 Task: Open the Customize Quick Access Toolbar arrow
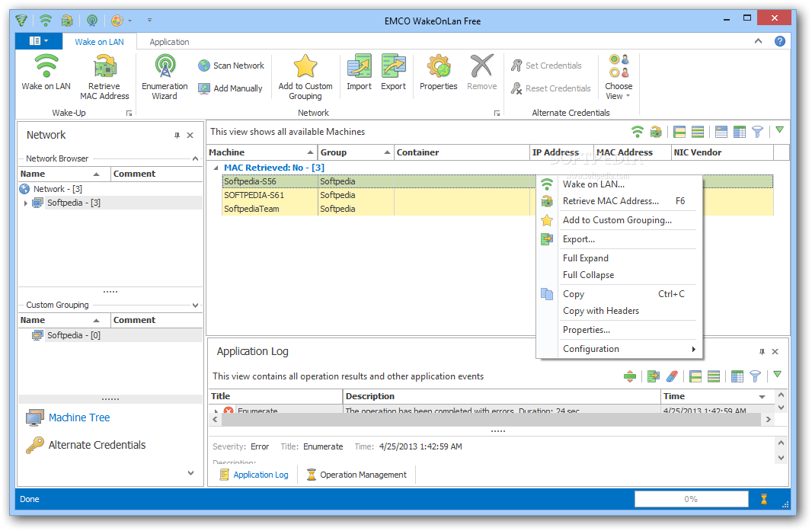(x=149, y=21)
